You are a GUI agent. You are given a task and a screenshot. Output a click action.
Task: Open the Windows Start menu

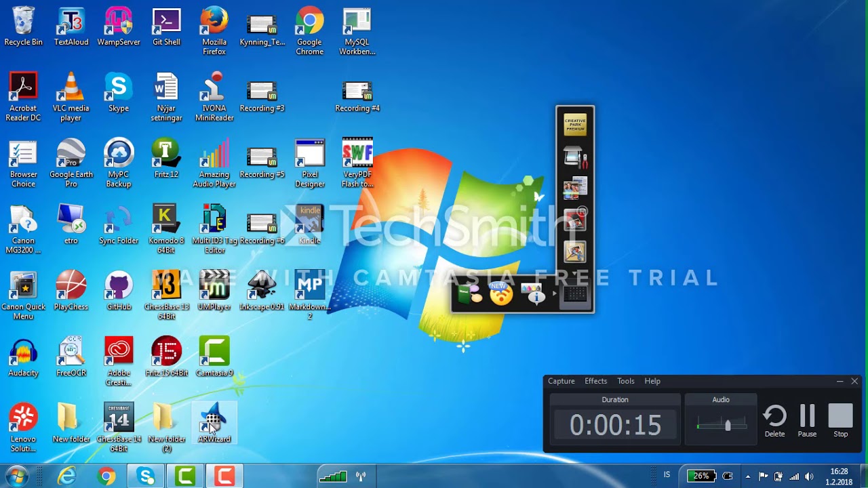[16, 476]
